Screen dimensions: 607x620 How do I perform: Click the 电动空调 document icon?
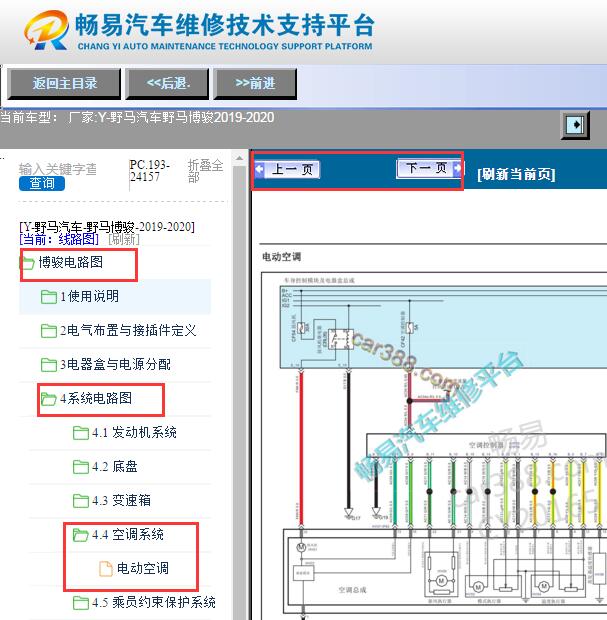(106, 569)
